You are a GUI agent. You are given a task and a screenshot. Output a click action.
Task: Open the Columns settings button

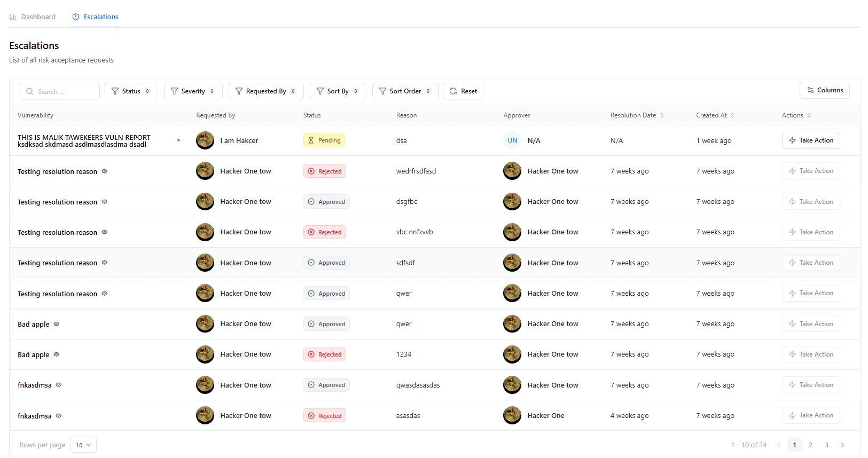click(x=825, y=90)
